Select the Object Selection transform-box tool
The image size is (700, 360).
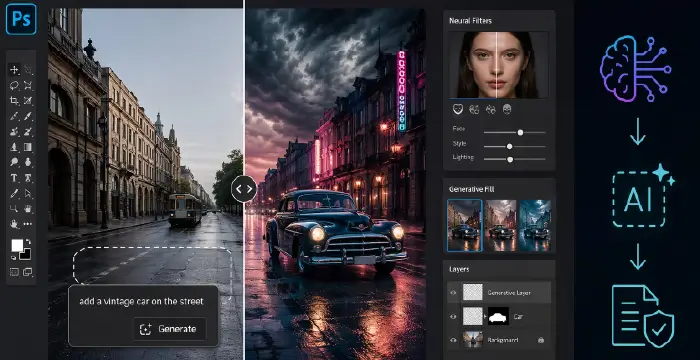pyautogui.click(x=28, y=85)
